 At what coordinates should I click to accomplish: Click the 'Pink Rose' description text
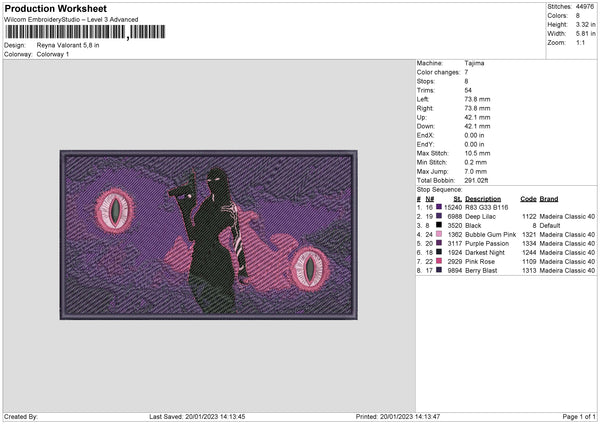[x=480, y=261]
